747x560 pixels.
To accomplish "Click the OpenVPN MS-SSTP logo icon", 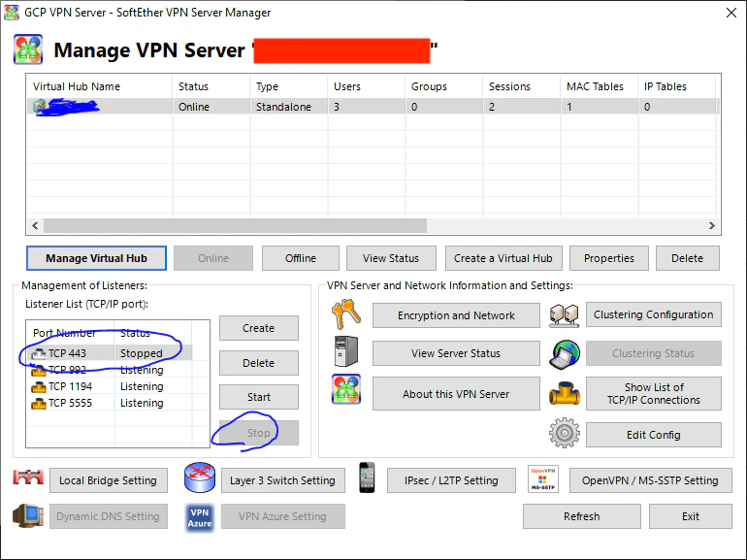I will pyautogui.click(x=543, y=479).
